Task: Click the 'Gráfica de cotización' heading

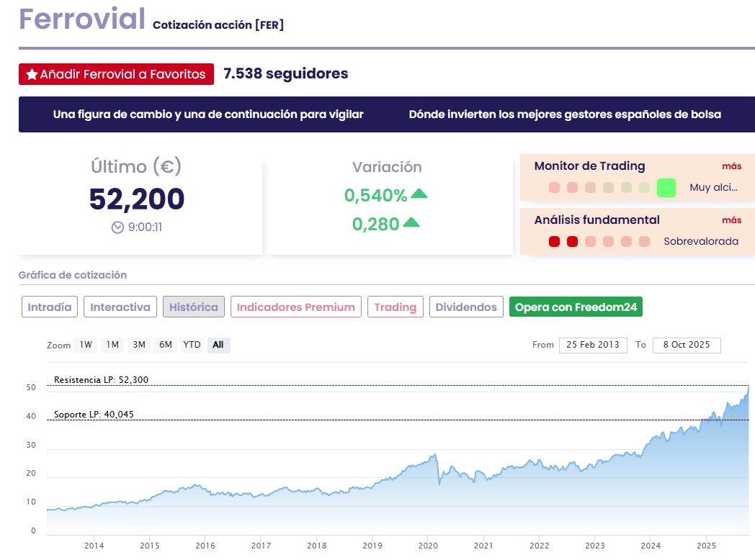Action: tap(73, 275)
